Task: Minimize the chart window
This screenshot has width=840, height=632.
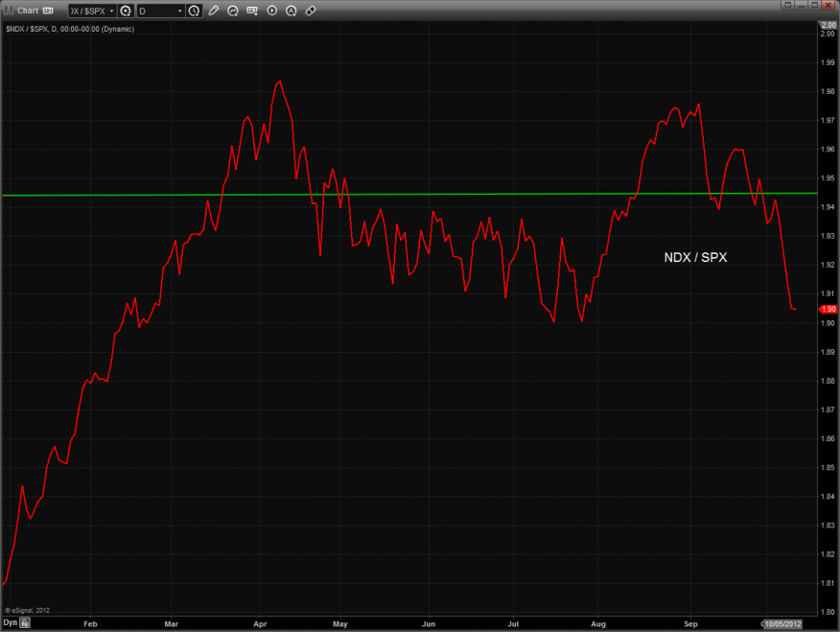Action: tap(801, 5)
